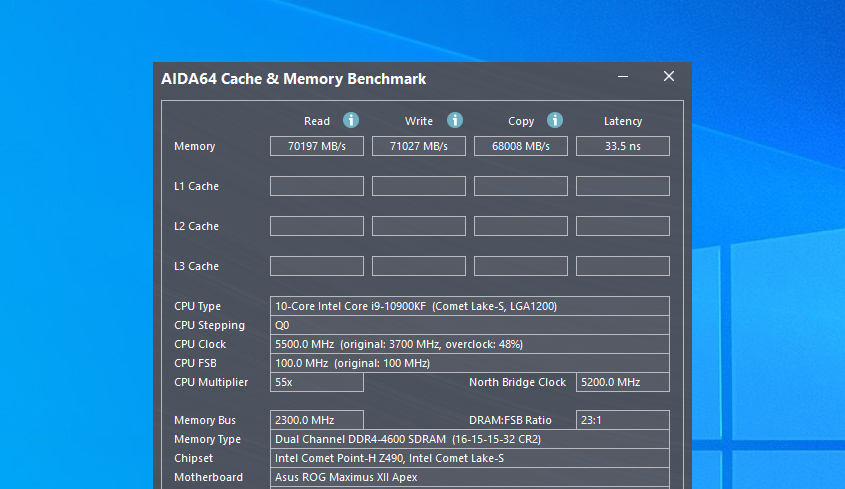Click the empty L2 Cache Latency field
Image resolution: width=845 pixels, height=489 pixels.
pyautogui.click(x=623, y=226)
